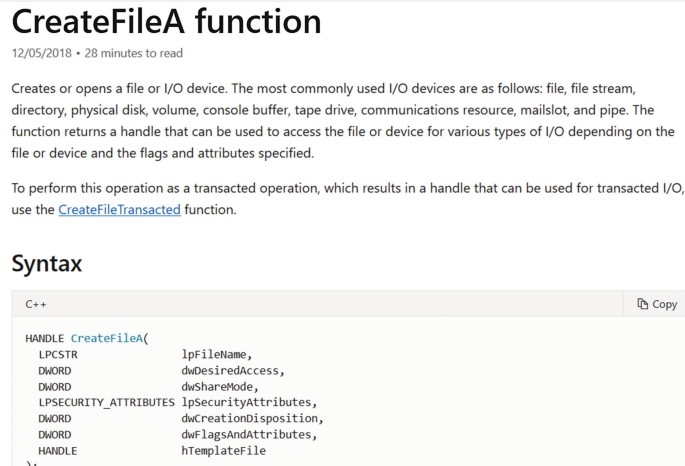This screenshot has height=466, width=685.
Task: Click the dwCreationDisposition parameter
Action: point(249,418)
